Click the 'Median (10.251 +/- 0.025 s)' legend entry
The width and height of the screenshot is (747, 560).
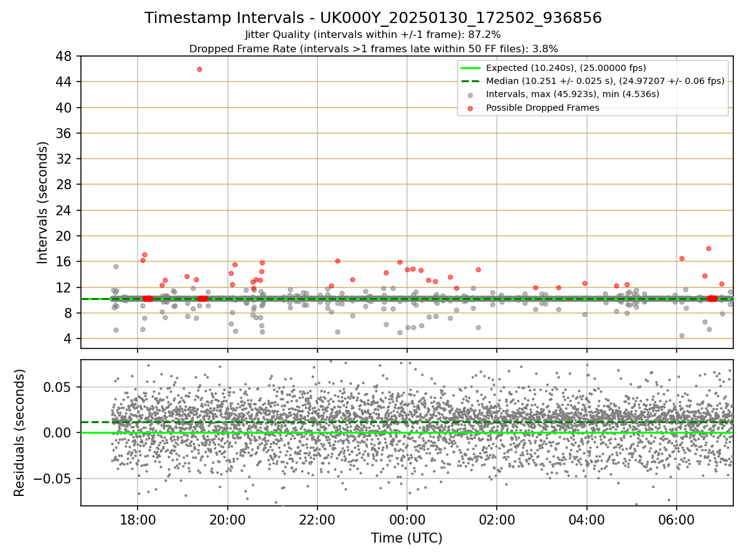tap(605, 81)
